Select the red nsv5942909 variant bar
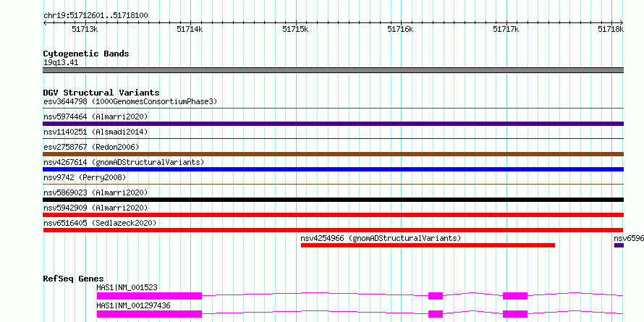Screen dimensions: 644x322 coord(334,215)
